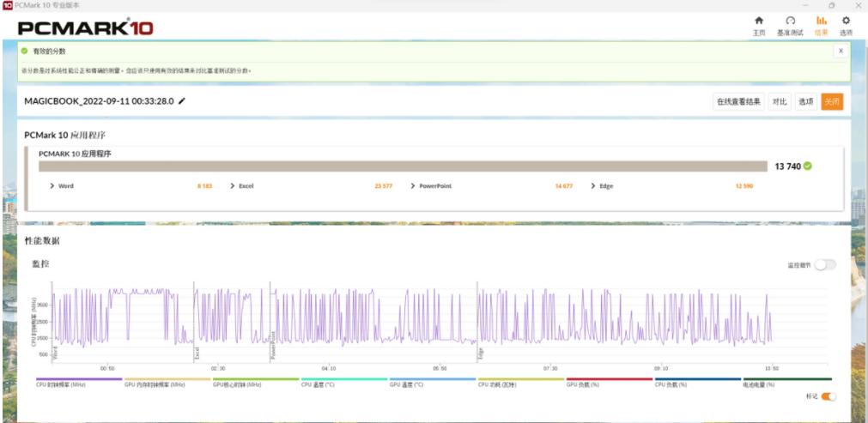Turn off the 标记 markers toggle
Screen dimensions: 868x423
click(829, 396)
